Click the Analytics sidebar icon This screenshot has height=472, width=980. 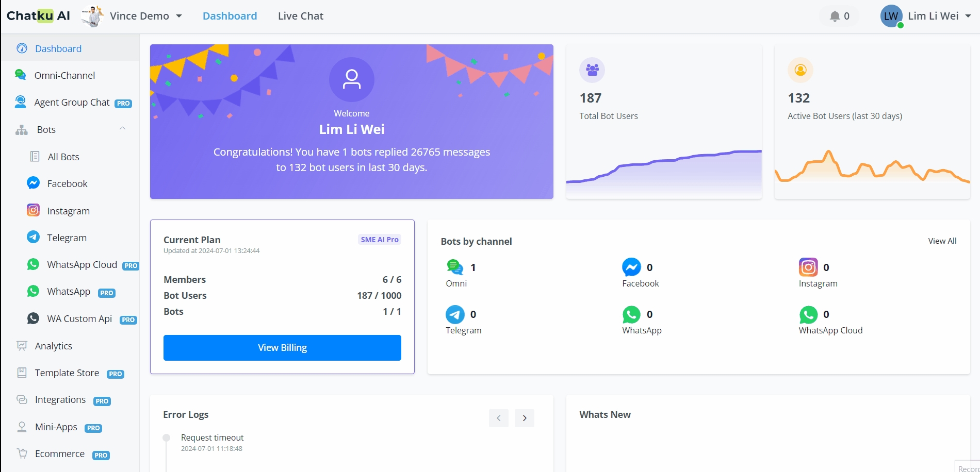click(x=22, y=346)
